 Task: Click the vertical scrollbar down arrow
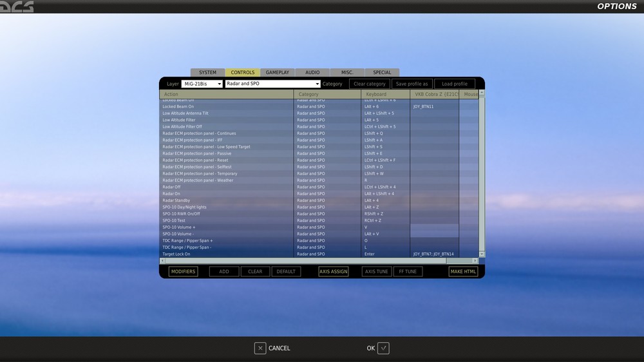tap(482, 254)
